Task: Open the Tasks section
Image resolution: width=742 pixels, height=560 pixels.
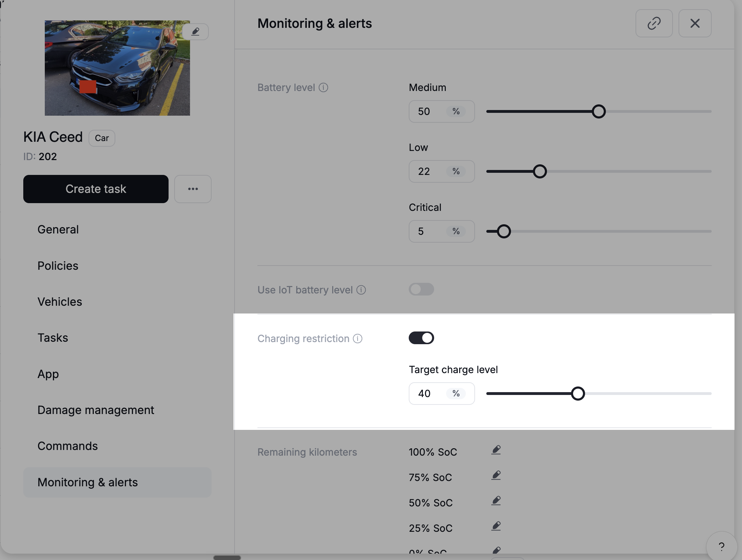Action: [x=117, y=338]
